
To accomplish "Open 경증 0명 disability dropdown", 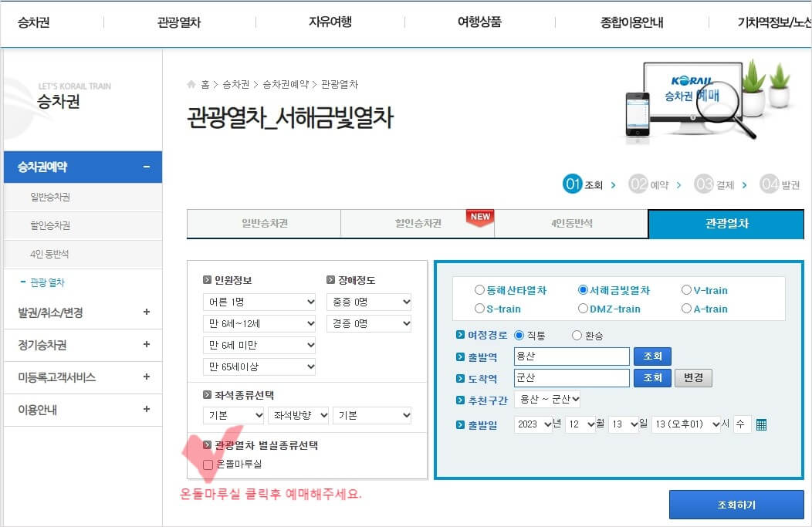I will tap(369, 323).
